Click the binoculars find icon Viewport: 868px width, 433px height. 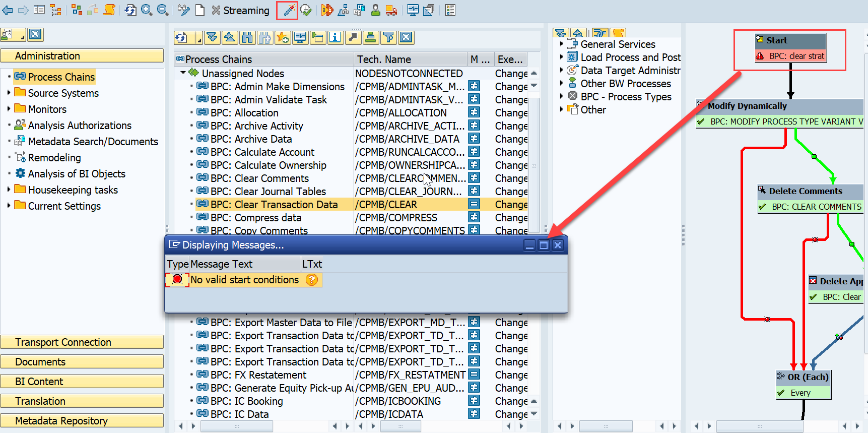point(247,37)
